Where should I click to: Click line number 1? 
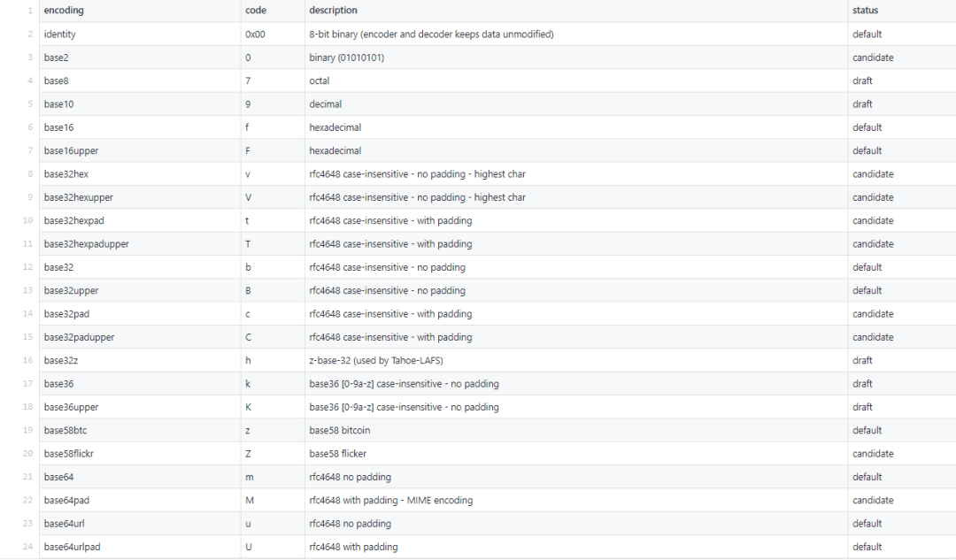tap(30, 11)
